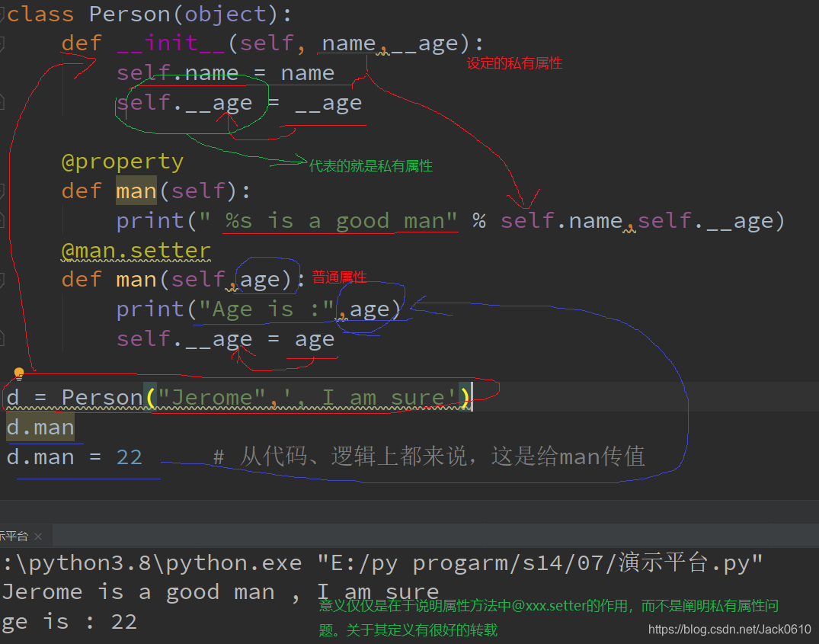Screen dimensions: 819x644
Task: Collapse the fold marker beside def __init__
Action: 2,43
